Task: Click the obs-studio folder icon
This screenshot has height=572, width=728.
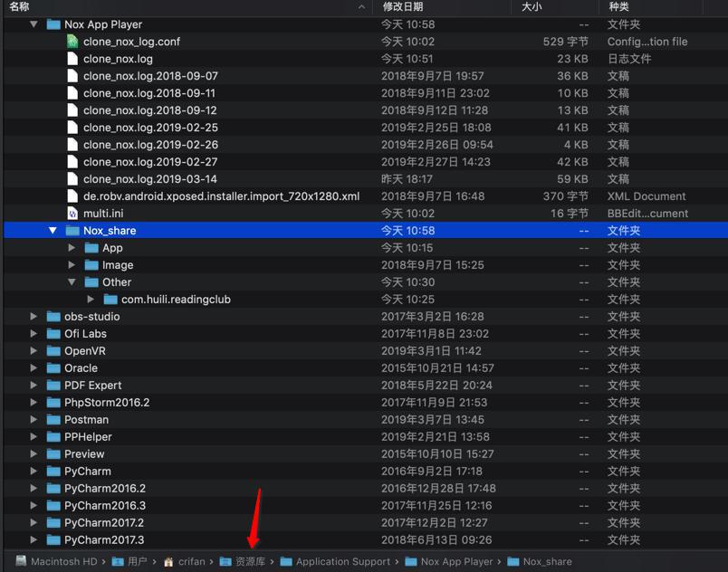Action: (53, 317)
